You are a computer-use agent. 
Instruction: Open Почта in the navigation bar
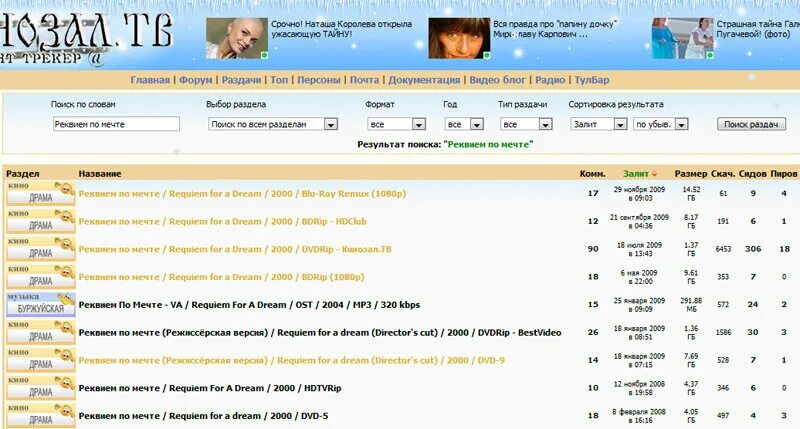[x=364, y=80]
